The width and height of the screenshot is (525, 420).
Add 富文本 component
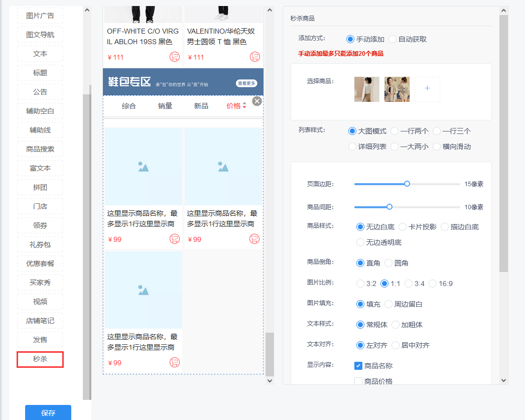click(x=40, y=168)
